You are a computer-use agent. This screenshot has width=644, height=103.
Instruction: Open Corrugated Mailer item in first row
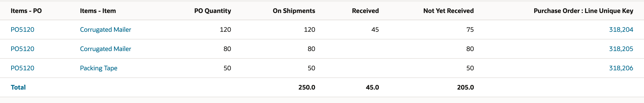(x=105, y=30)
